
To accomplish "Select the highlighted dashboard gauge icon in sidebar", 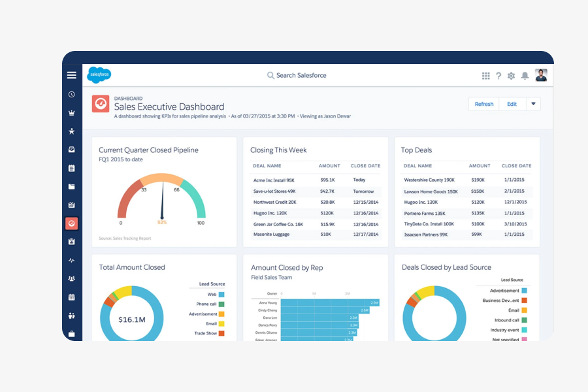I will pyautogui.click(x=72, y=223).
